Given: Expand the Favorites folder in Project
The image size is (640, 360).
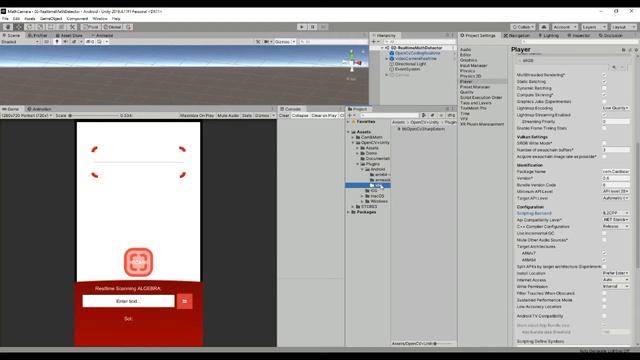Looking at the screenshot, I should click(x=348, y=122).
